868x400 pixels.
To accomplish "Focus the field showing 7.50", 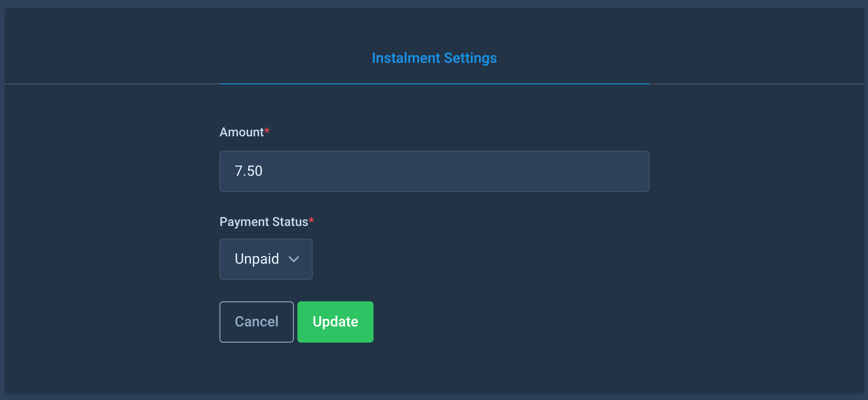I will [x=434, y=171].
